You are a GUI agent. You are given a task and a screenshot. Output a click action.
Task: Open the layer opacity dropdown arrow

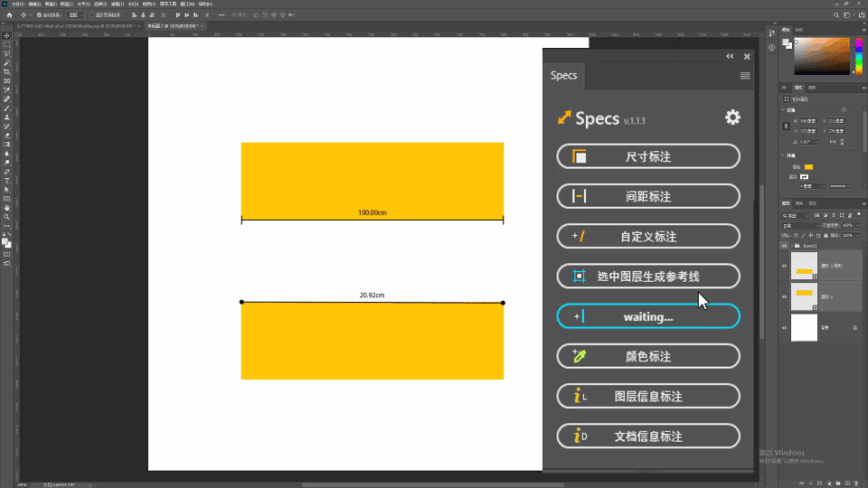pyautogui.click(x=857, y=225)
